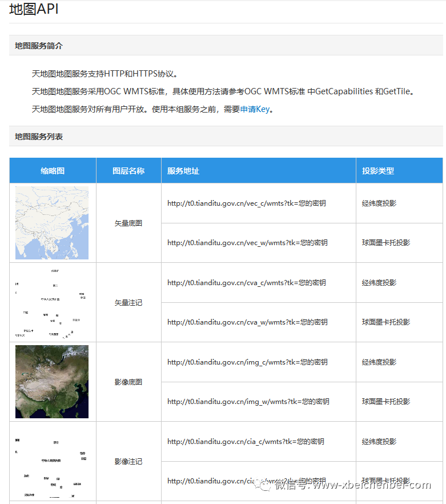This screenshot has width=446, height=504.
Task: Select the cia_c/wmts service URL
Action: click(246, 441)
